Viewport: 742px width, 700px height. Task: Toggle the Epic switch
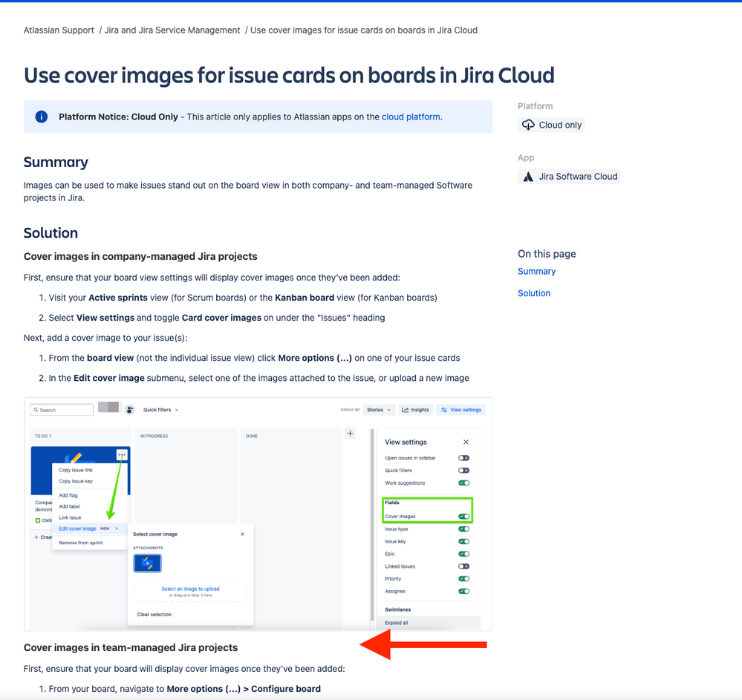[x=463, y=554]
